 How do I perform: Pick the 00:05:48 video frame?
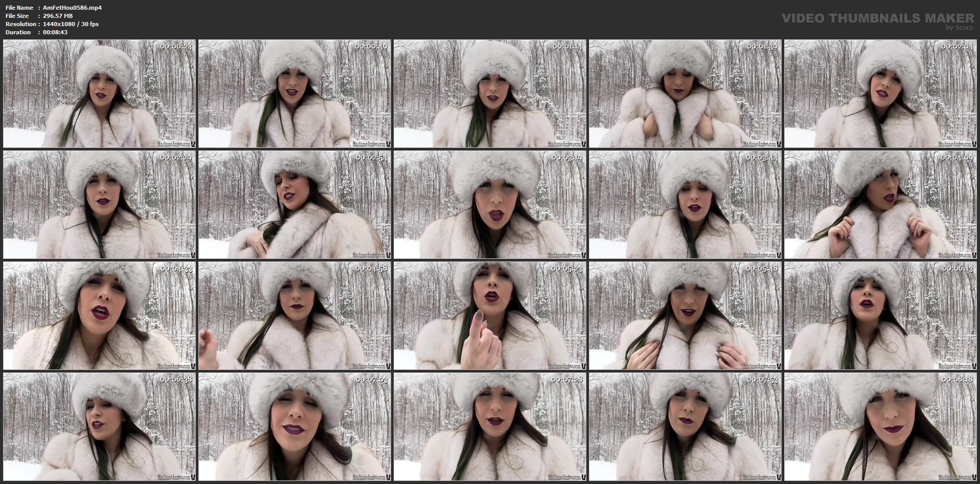685,316
